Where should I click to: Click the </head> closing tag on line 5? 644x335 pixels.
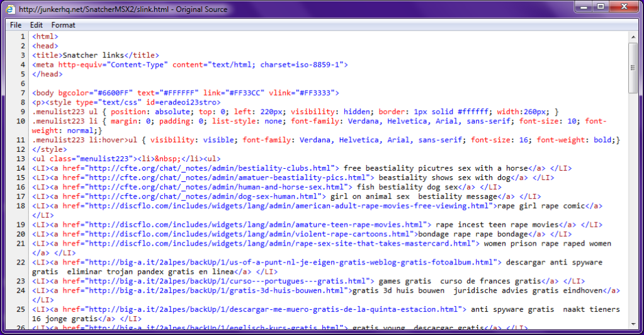[47, 74]
